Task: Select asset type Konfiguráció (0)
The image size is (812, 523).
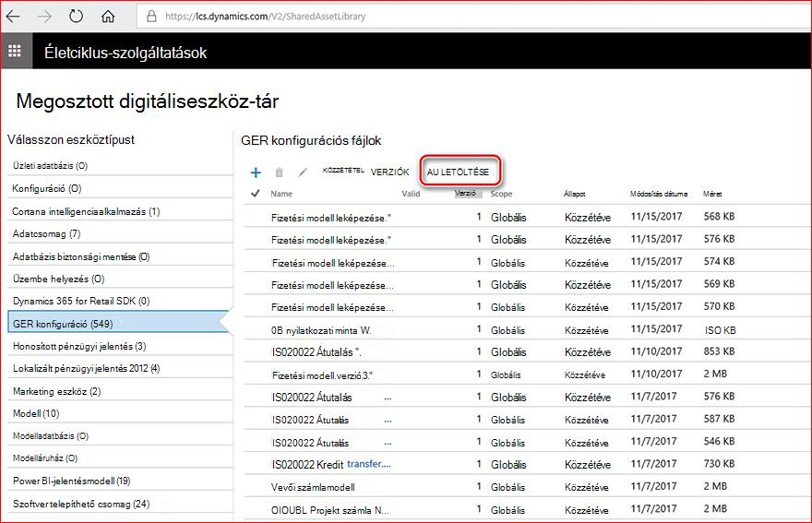Action: click(120, 188)
